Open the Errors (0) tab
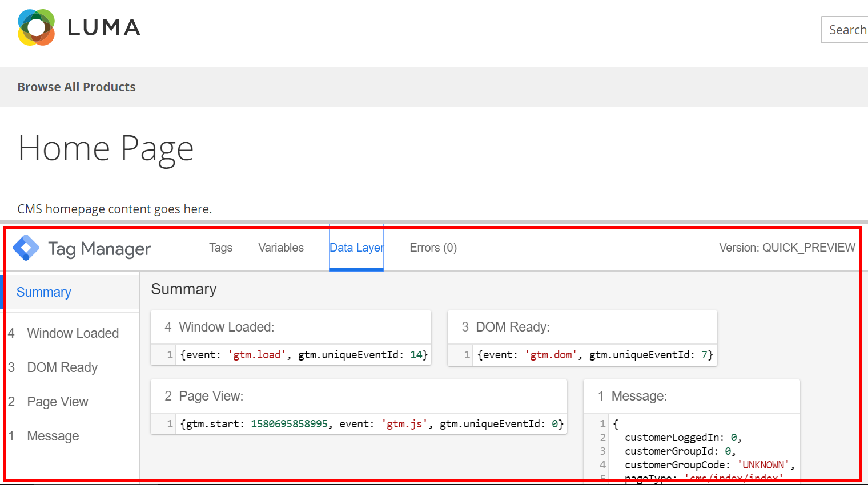This screenshot has width=868, height=485. click(433, 248)
